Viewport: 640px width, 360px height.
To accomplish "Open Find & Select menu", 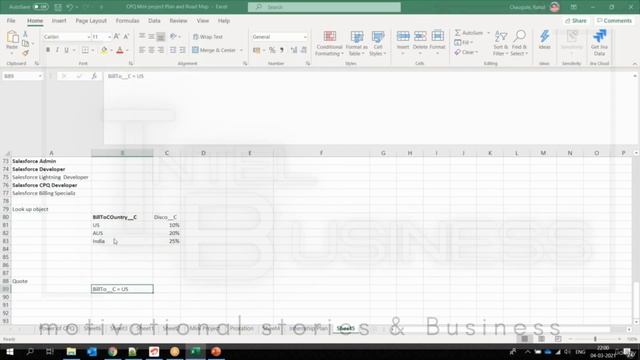I will 519,43.
